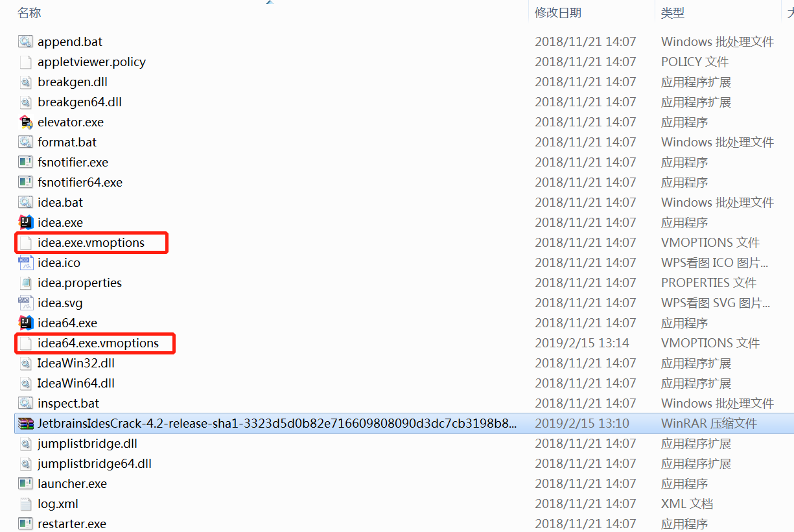794x532 pixels.
Task: Click the idea.properties file icon
Action: [x=26, y=283]
